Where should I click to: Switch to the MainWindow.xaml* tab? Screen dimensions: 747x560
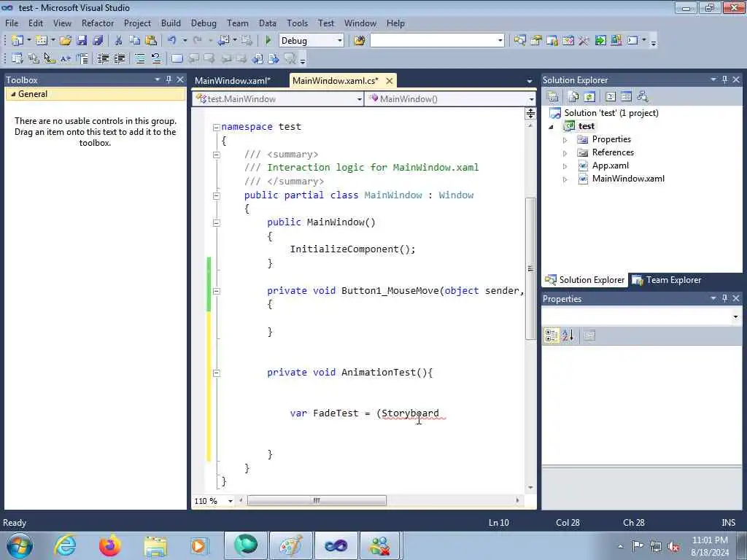pos(233,80)
